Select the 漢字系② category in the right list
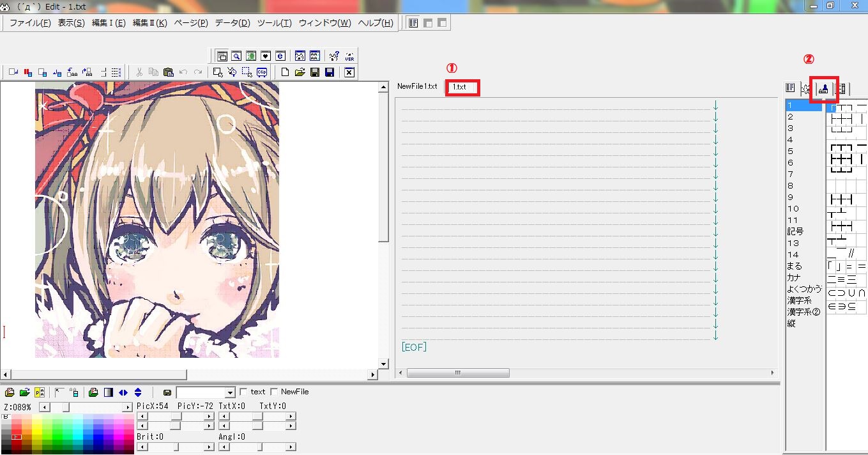The image size is (868, 455). (803, 312)
